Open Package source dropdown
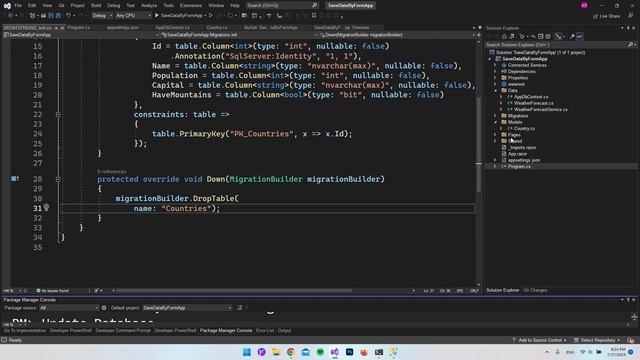 69,308
